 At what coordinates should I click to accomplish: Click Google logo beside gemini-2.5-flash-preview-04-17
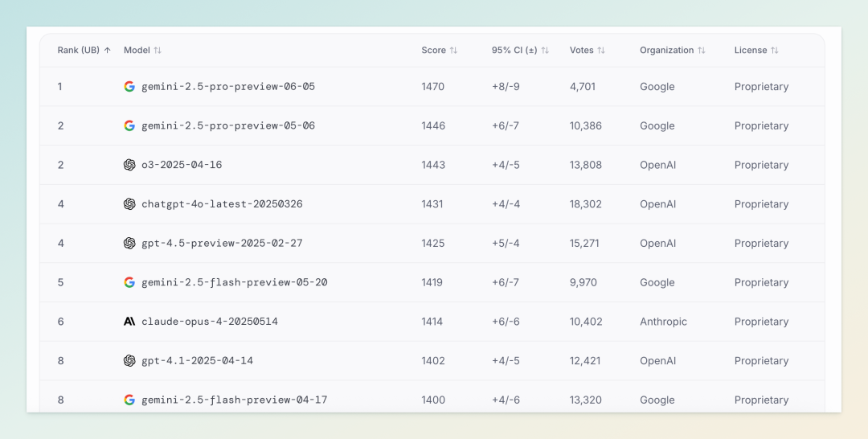click(x=129, y=400)
